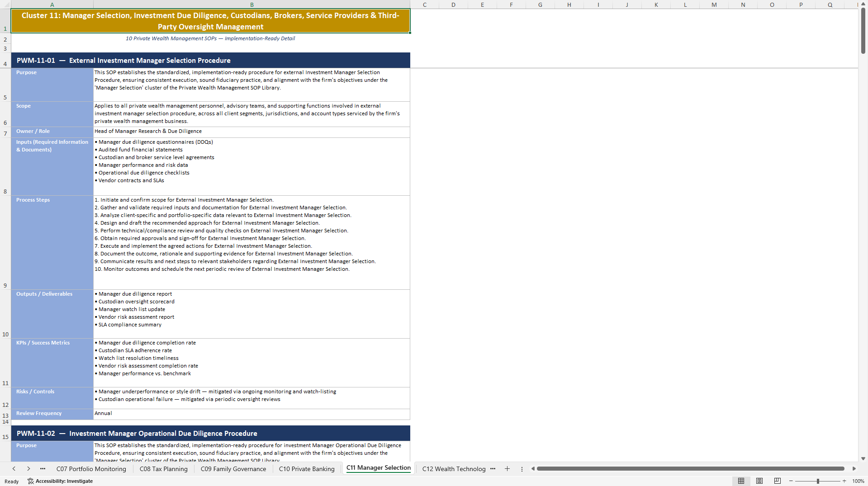The image size is (868, 486).
Task: Open more sheets ellipsis after C12 tab
Action: pyautogui.click(x=493, y=469)
